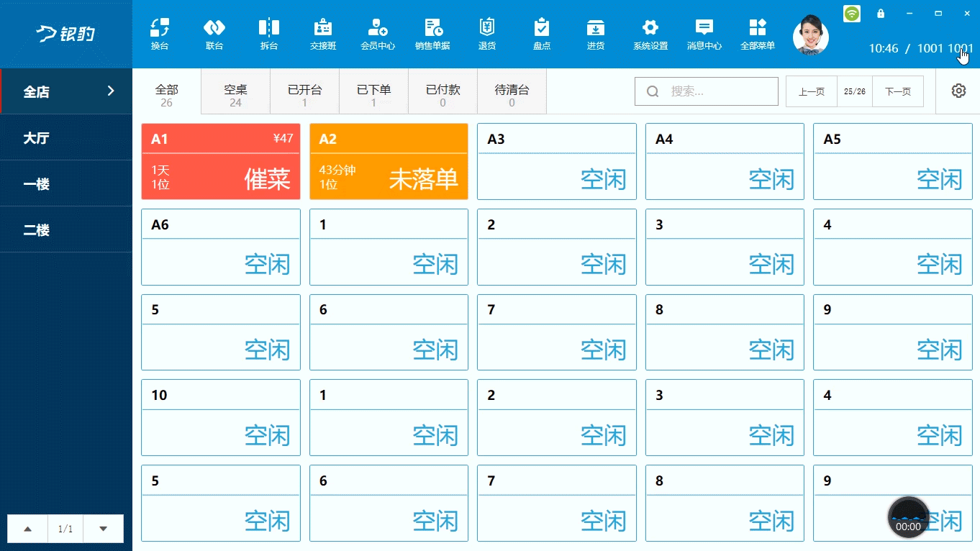Click the 搜索 search field
The width and height of the screenshot is (980, 551).
point(707,91)
